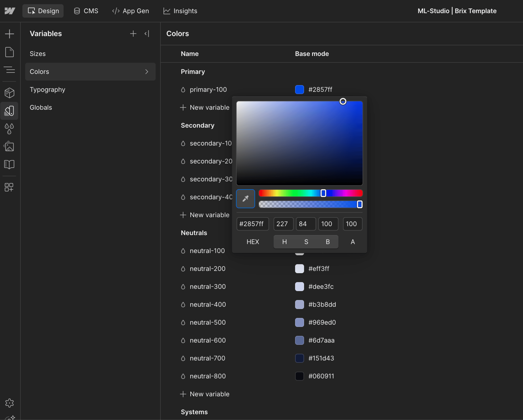Switch to the CMS tab
This screenshot has width=523, height=420.
click(x=86, y=11)
